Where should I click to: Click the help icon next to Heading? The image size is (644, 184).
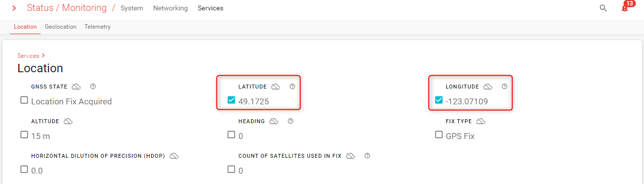291,121
